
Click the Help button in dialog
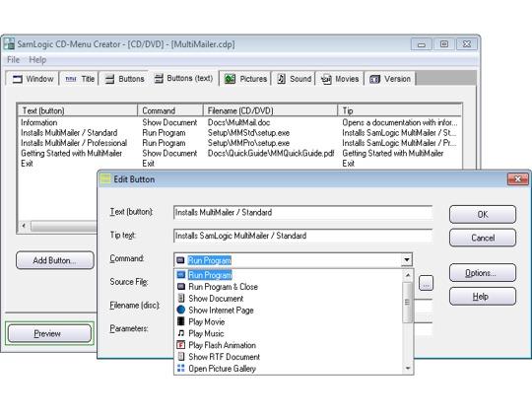point(483,297)
